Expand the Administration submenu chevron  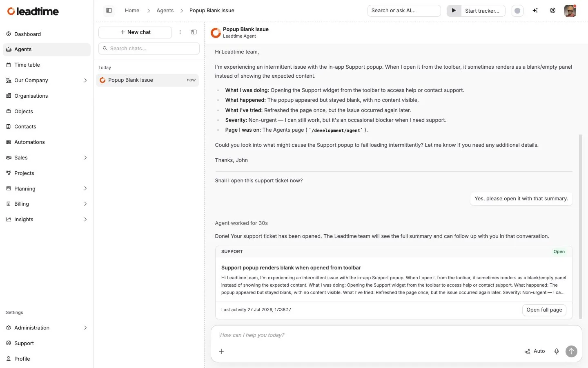coord(85,328)
